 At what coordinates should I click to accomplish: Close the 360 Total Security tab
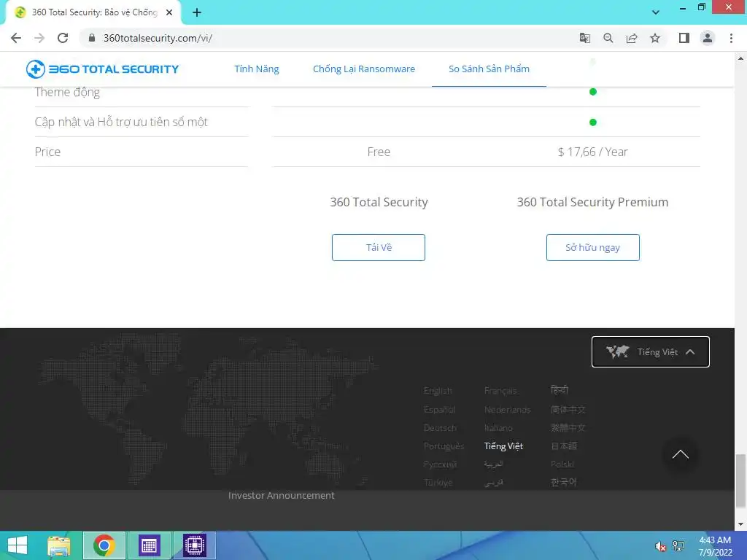tap(169, 12)
